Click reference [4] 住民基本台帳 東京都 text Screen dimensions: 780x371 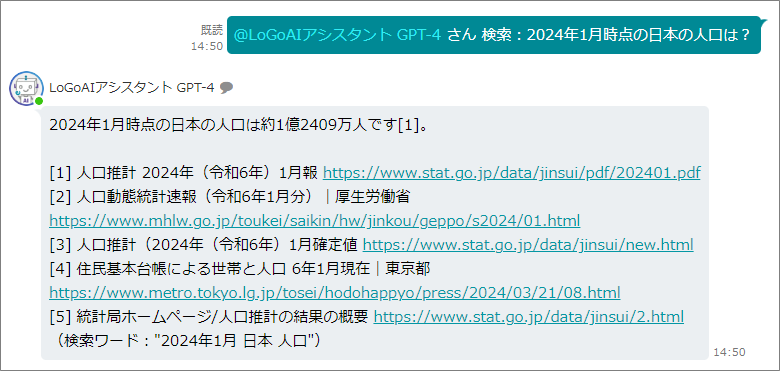pos(240,269)
